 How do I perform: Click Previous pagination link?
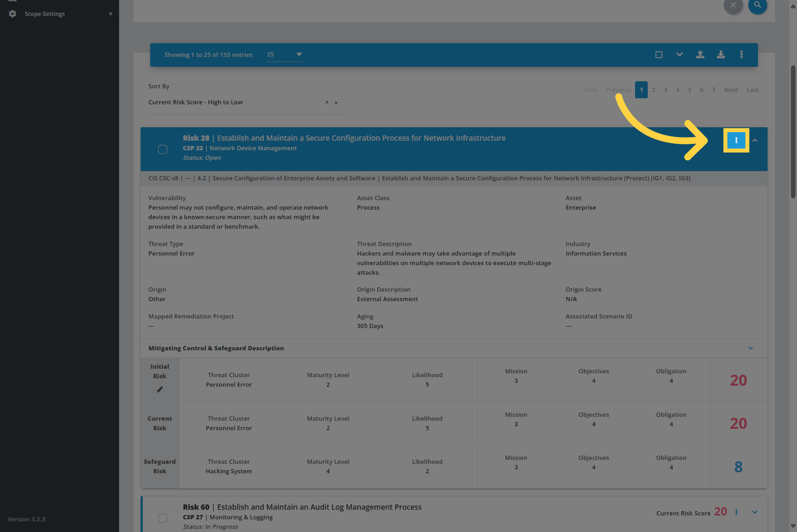[618, 90]
